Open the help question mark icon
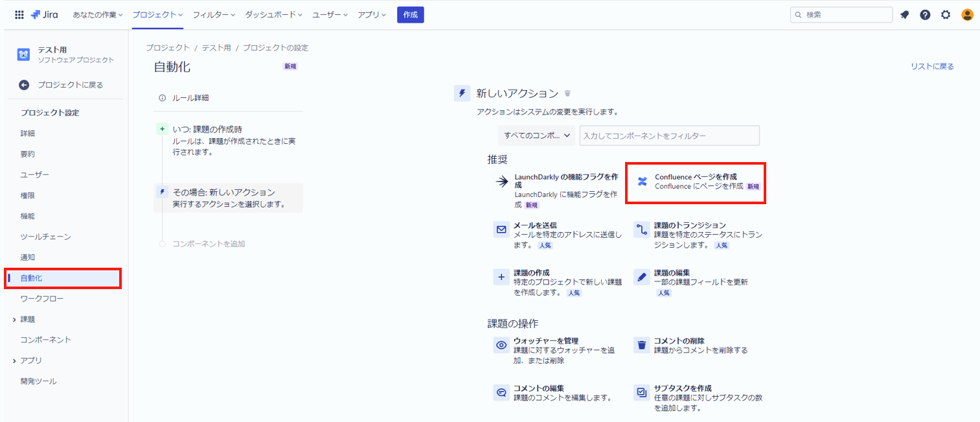The image size is (980, 422). (925, 15)
